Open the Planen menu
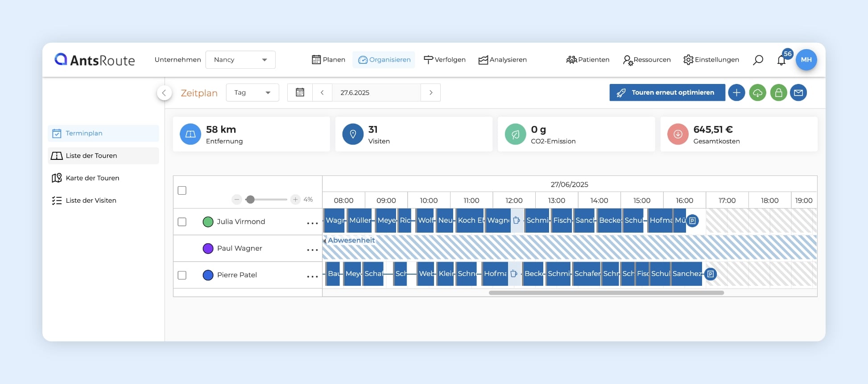 pos(328,60)
